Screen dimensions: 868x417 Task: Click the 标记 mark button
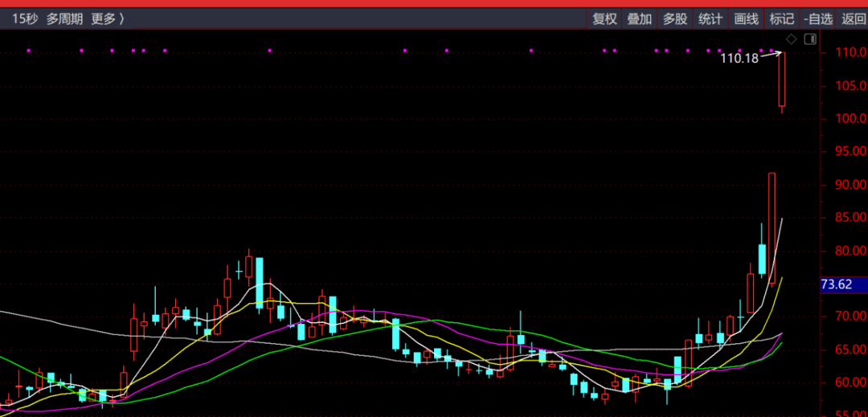[x=782, y=18]
